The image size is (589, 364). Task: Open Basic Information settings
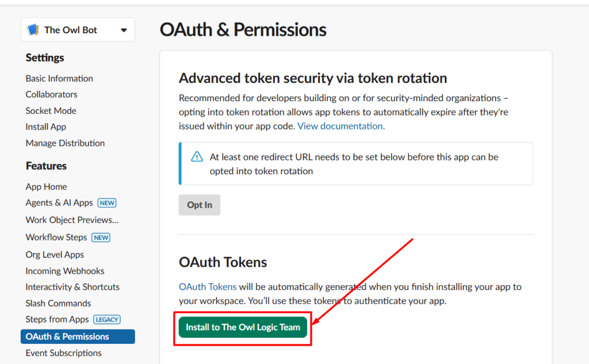tap(59, 78)
